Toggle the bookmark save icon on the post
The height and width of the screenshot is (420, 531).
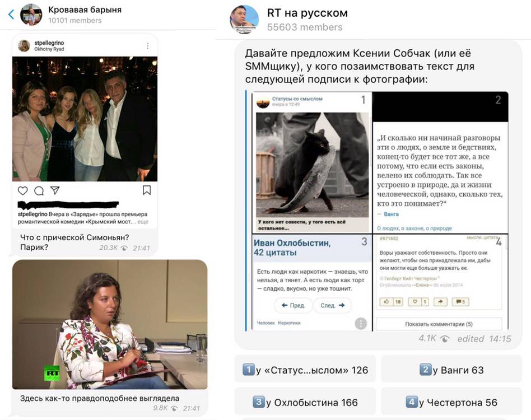click(147, 190)
